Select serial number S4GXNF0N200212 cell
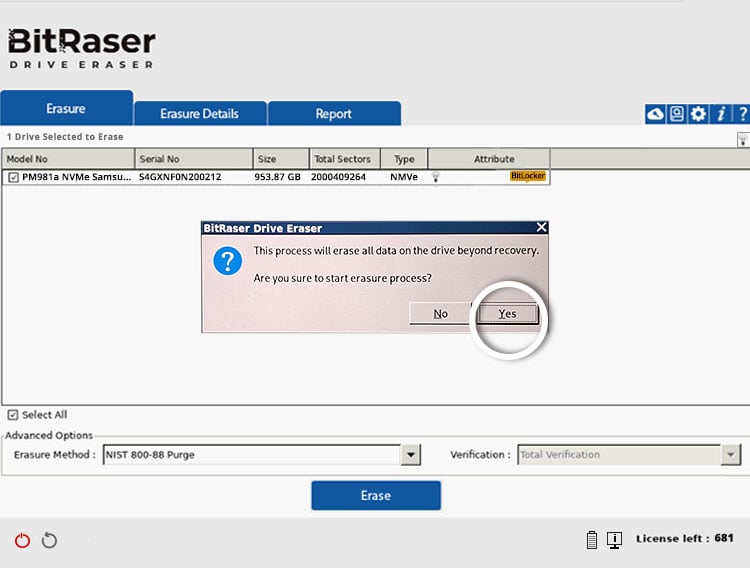This screenshot has width=750, height=568. (x=180, y=177)
